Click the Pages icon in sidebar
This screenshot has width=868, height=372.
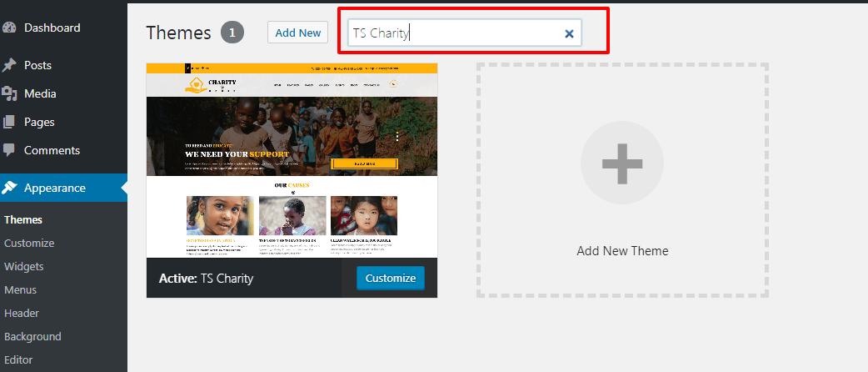click(x=9, y=122)
